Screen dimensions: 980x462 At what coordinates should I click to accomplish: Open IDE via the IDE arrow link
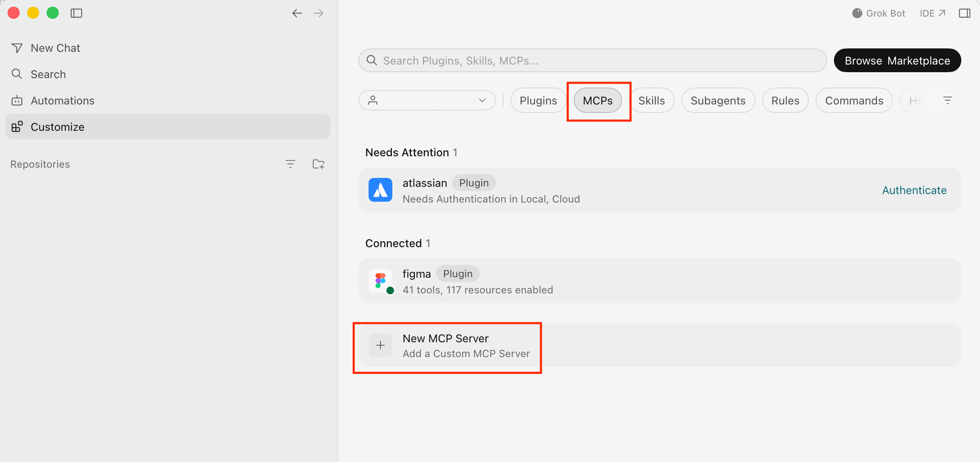point(932,13)
